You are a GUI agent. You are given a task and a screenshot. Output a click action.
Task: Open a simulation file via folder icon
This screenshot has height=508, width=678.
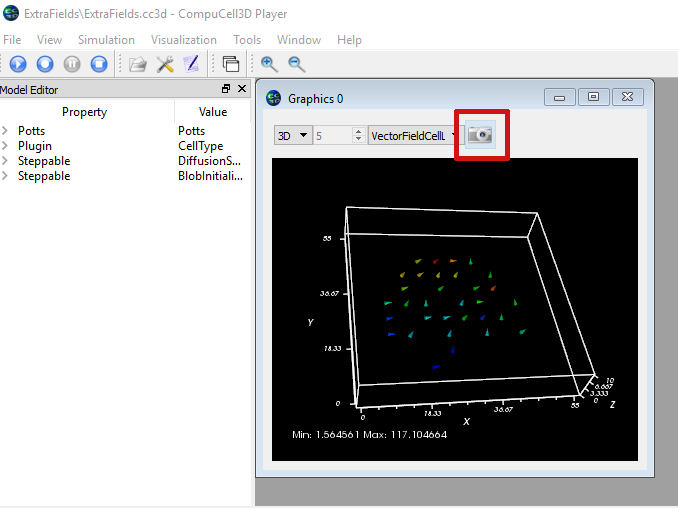click(138, 64)
